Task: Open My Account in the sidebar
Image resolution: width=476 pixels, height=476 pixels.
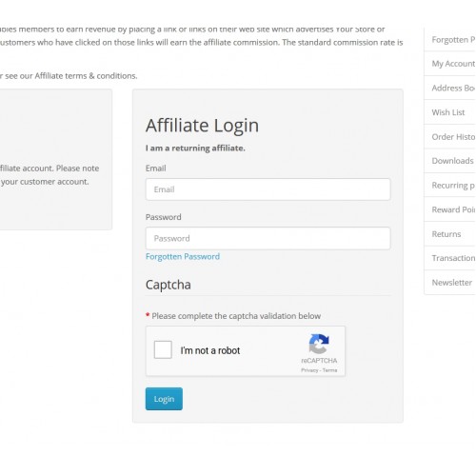Action: pyautogui.click(x=449, y=64)
